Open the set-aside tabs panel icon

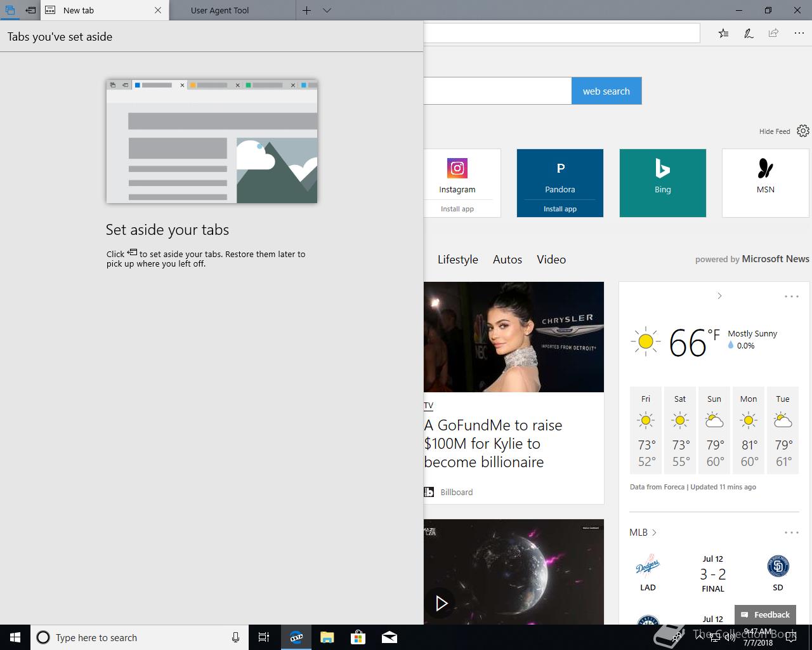click(10, 10)
